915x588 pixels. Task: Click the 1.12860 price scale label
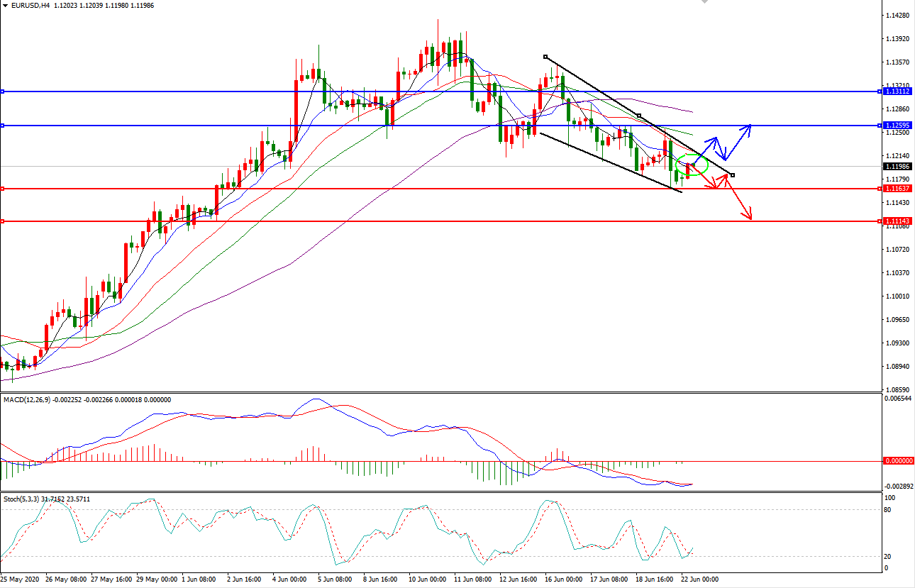[x=897, y=109]
